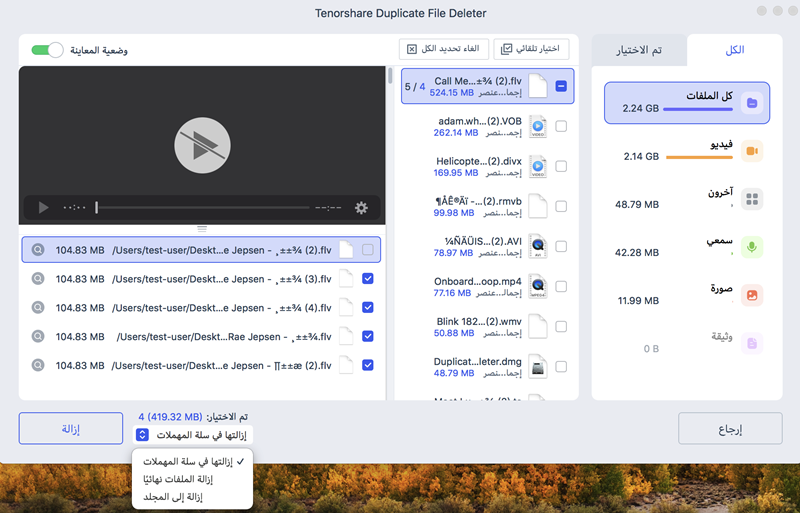
Task: Click the file icon of adam.wh...(2).VOB
Action: click(x=538, y=126)
